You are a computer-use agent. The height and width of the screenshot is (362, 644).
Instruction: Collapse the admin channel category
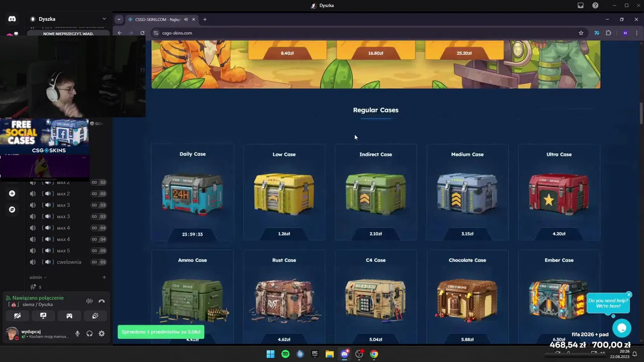(x=38, y=277)
